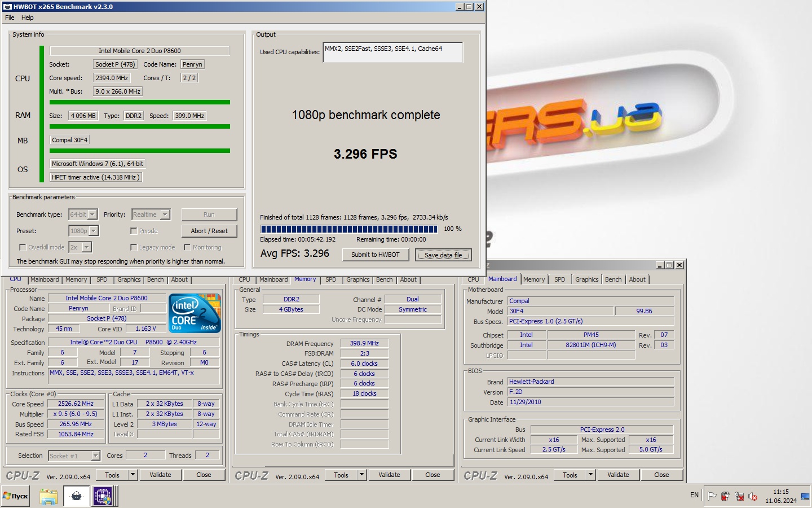Enable the Monitoring checkbox

pyautogui.click(x=187, y=247)
